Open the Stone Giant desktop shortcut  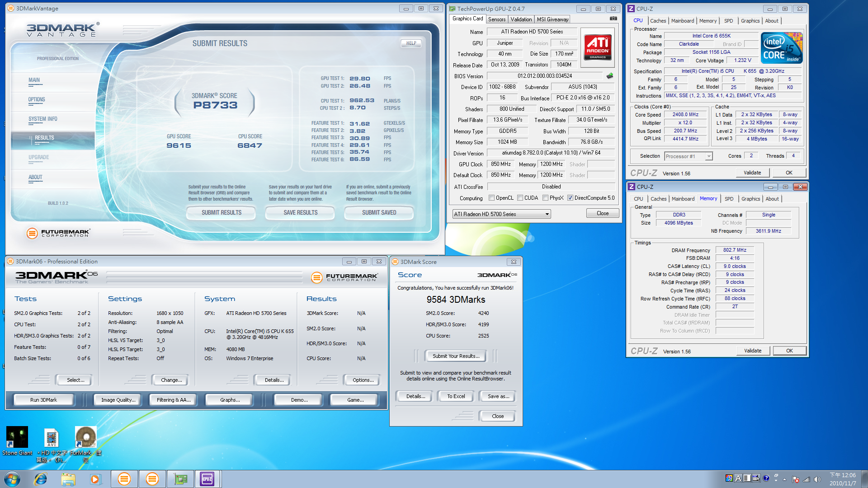[x=17, y=441]
